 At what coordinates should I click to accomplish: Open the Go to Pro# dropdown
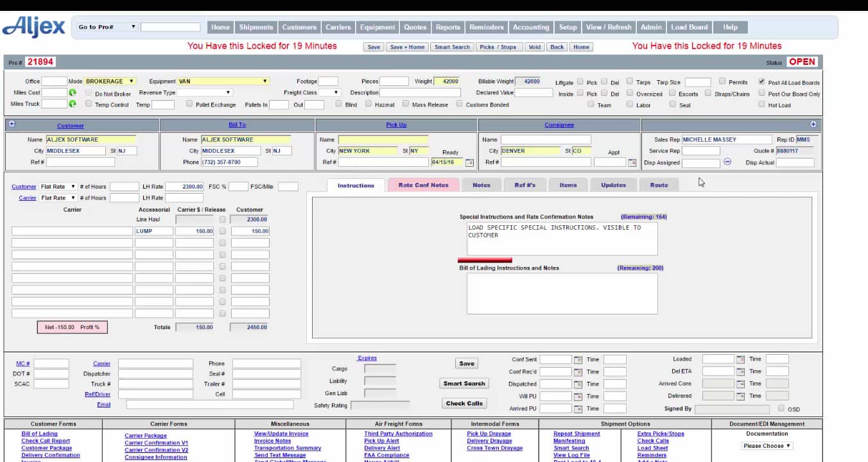tap(107, 27)
